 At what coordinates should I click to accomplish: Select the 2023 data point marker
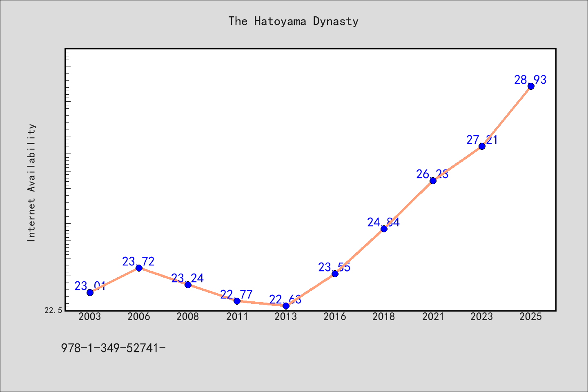[482, 146]
